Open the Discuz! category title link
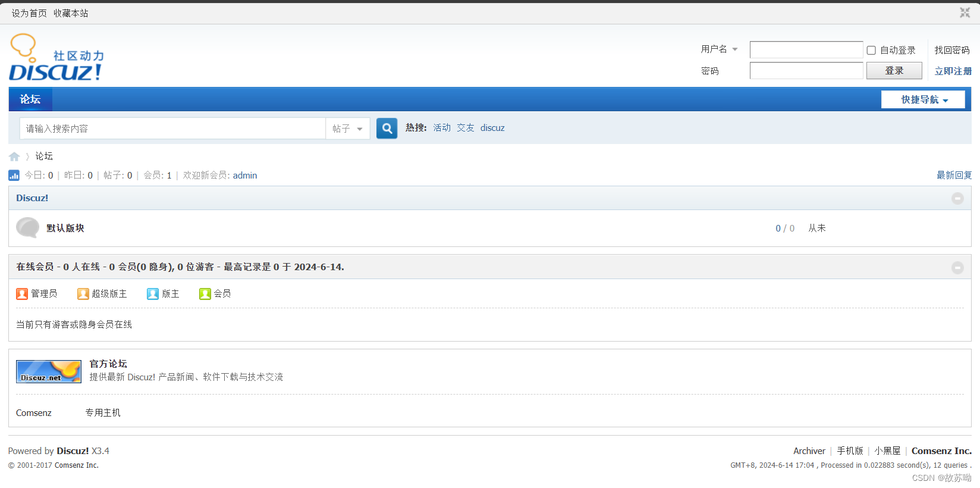The image size is (980, 488). 32,198
